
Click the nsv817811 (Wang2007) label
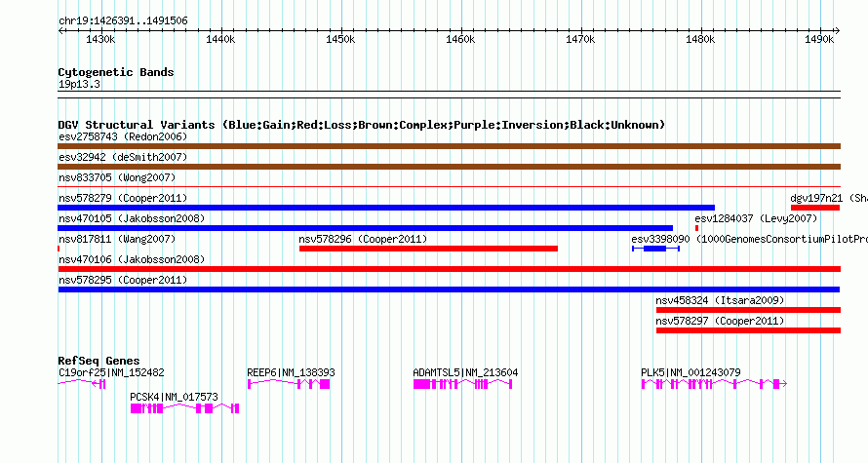(x=117, y=240)
